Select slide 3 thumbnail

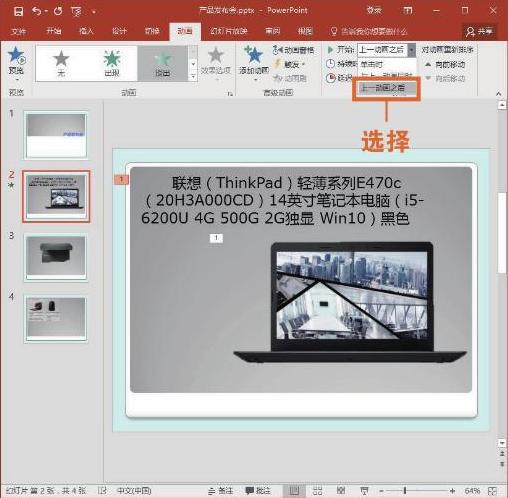click(56, 257)
